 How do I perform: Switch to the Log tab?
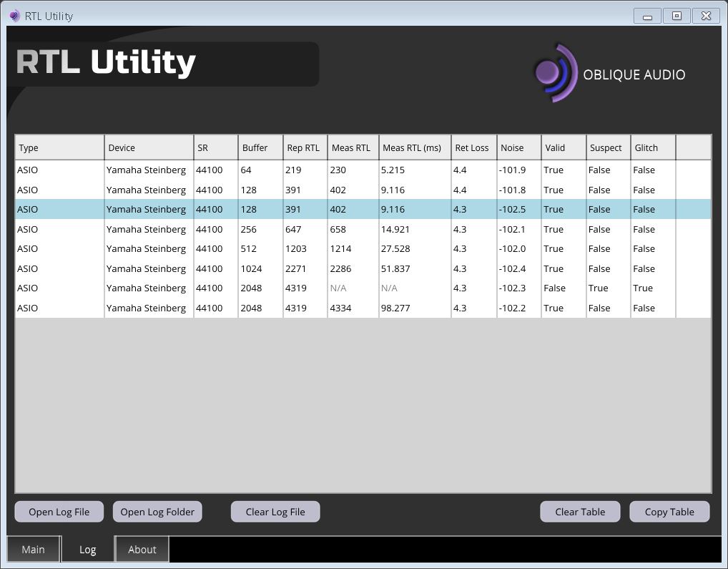(x=88, y=550)
